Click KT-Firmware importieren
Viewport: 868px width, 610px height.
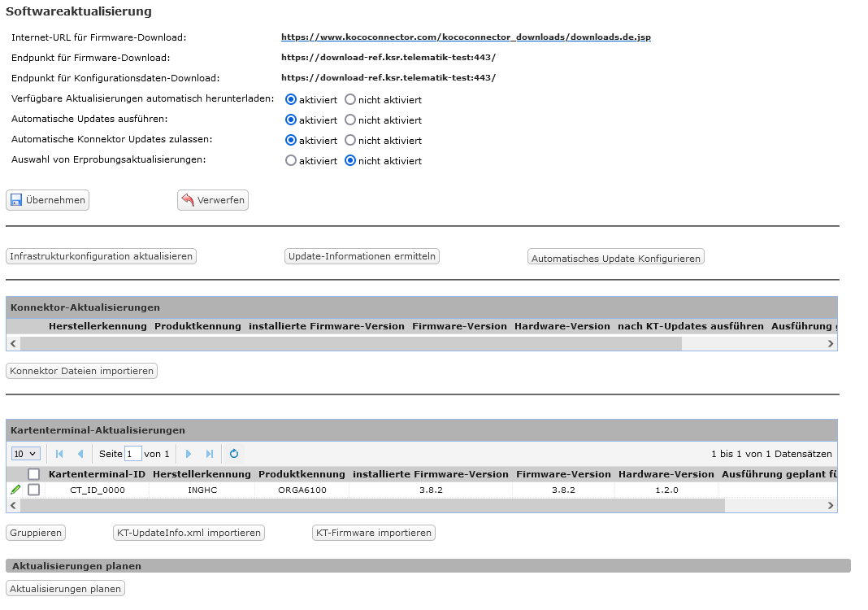[374, 533]
